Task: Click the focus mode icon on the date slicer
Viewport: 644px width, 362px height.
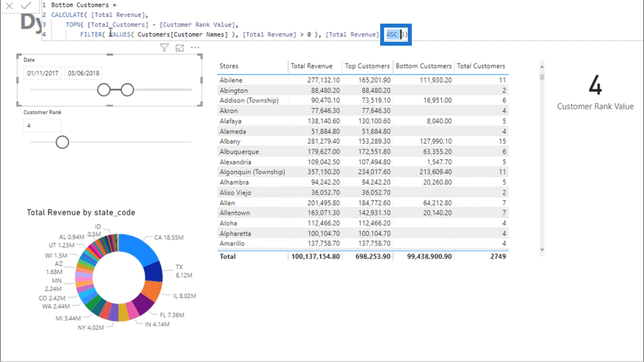Action: point(180,48)
